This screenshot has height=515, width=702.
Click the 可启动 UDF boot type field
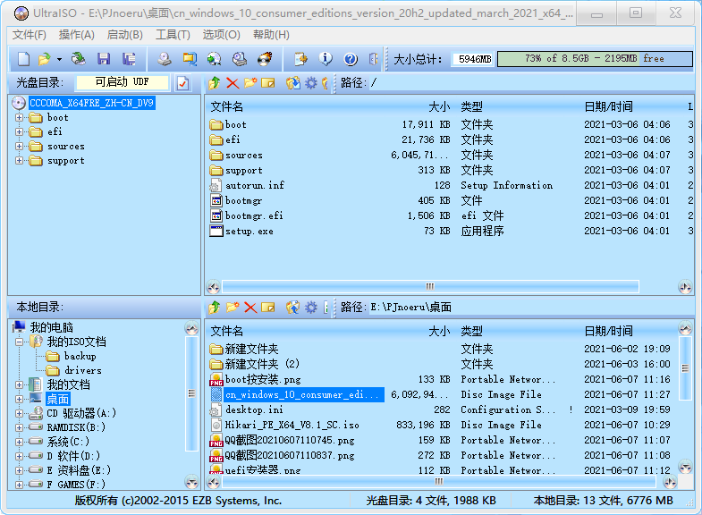pos(122,82)
